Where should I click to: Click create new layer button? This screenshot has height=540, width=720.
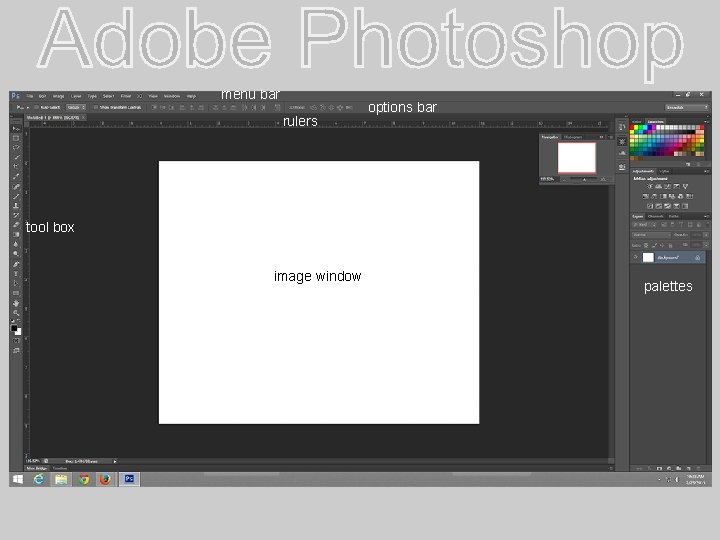tap(689, 468)
